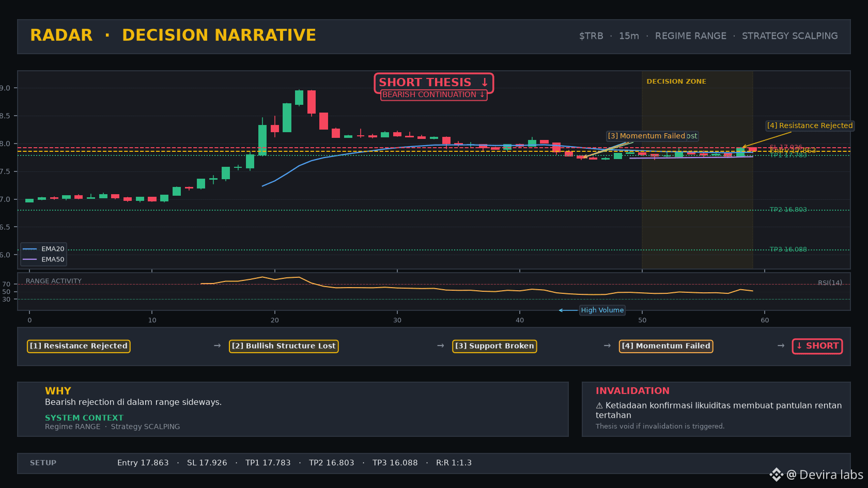Select the [2] Bullish Structure Lost step
Screen dimensions: 868x488
[x=284, y=346]
